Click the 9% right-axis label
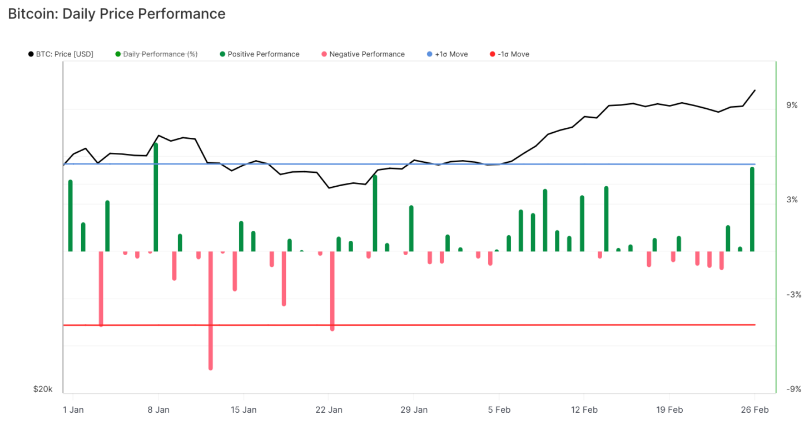The height and width of the screenshot is (423, 812). click(792, 105)
